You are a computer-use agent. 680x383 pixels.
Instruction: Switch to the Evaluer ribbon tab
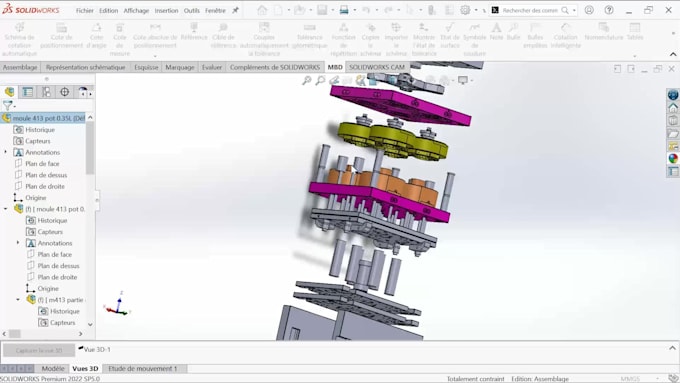point(212,67)
